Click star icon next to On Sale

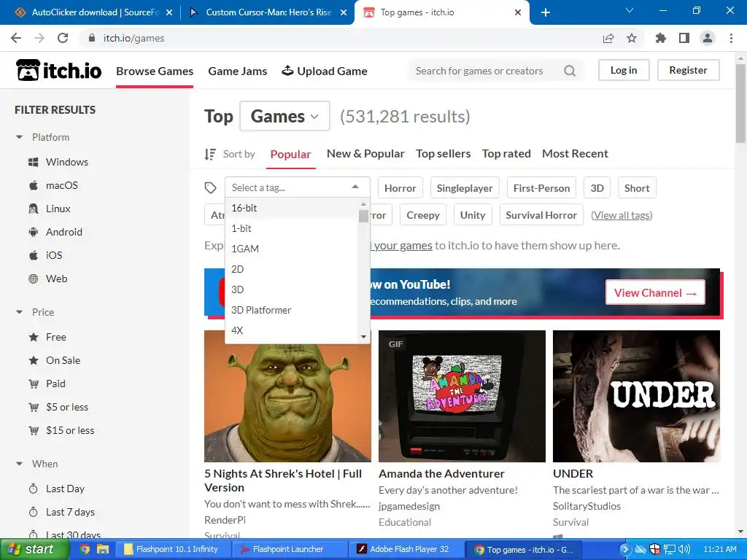(x=34, y=360)
